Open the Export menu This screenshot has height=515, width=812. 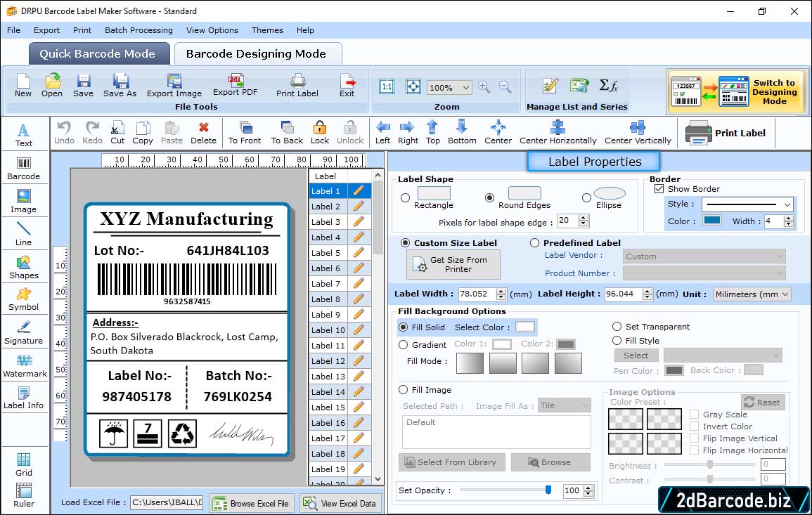click(x=46, y=30)
